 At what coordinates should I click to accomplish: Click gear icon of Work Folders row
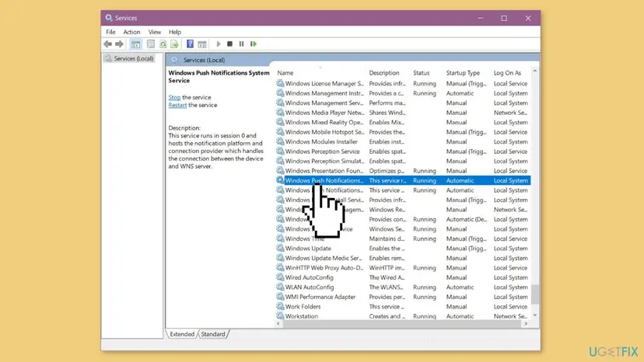pos(280,307)
